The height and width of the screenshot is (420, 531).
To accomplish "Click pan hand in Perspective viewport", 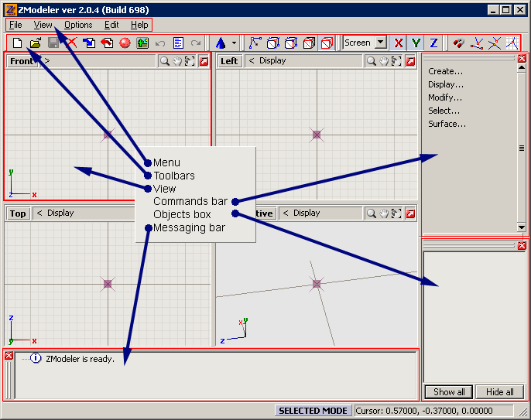I will pos(384,213).
